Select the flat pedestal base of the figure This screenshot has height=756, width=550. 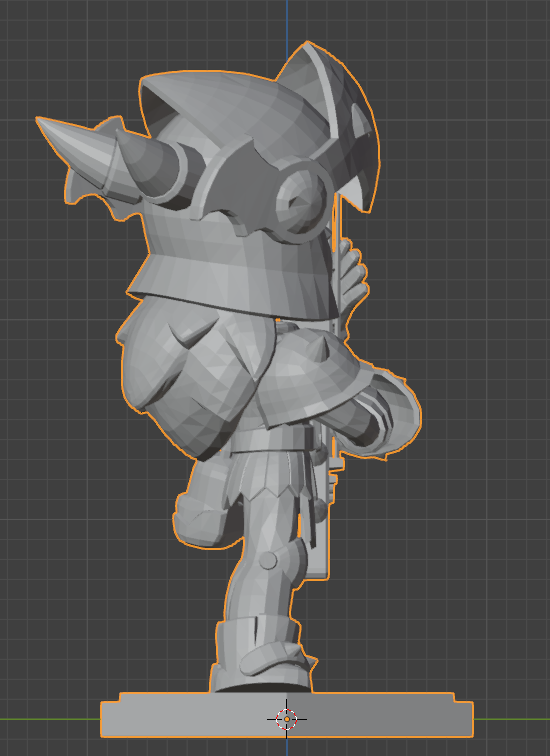click(x=287, y=715)
